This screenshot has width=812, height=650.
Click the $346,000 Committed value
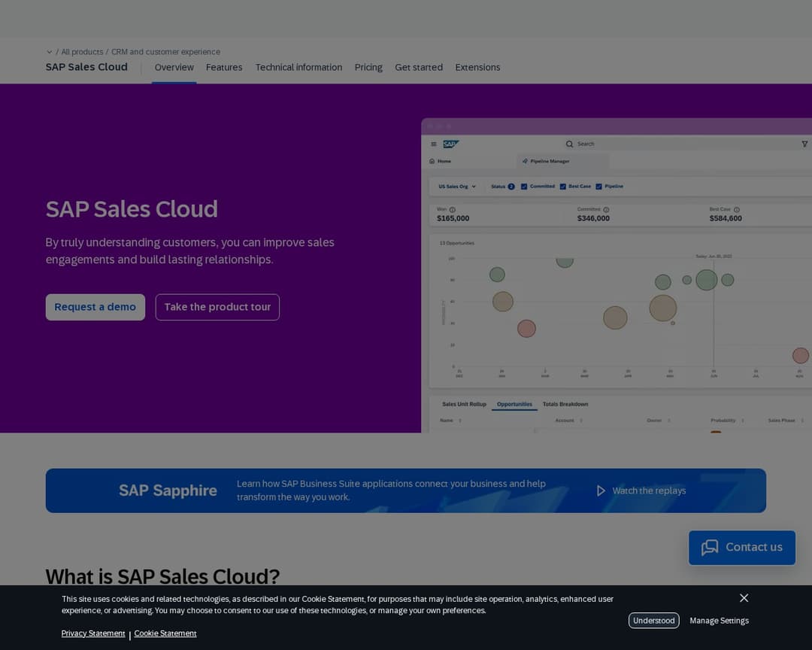tap(593, 218)
